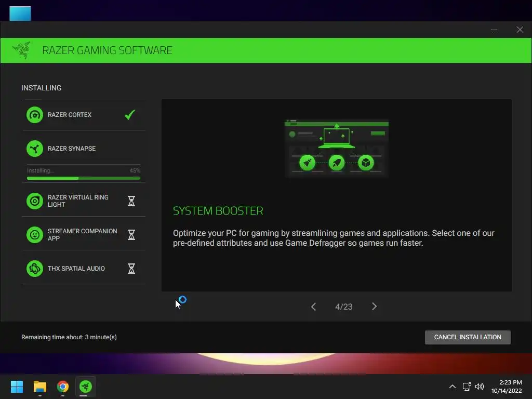
Task: Click the cube icon in illustration
Action: tap(366, 163)
